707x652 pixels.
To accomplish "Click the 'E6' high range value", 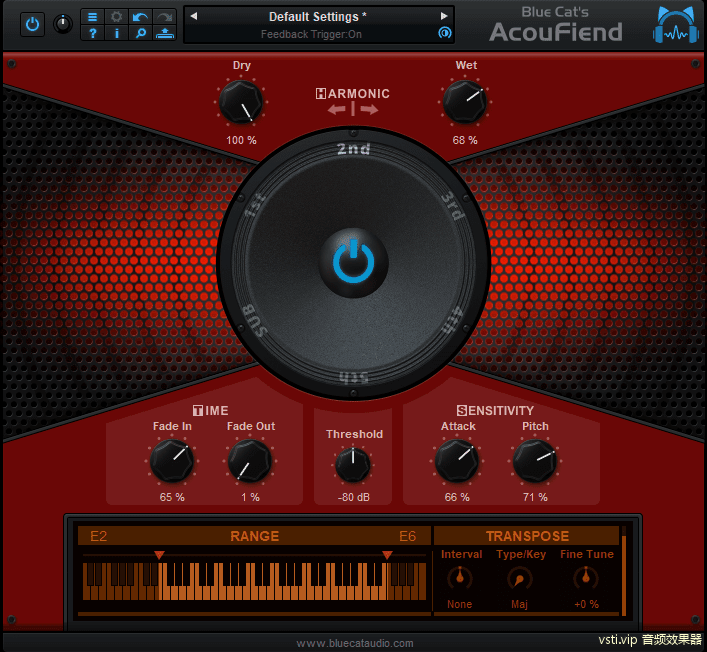I will (407, 536).
